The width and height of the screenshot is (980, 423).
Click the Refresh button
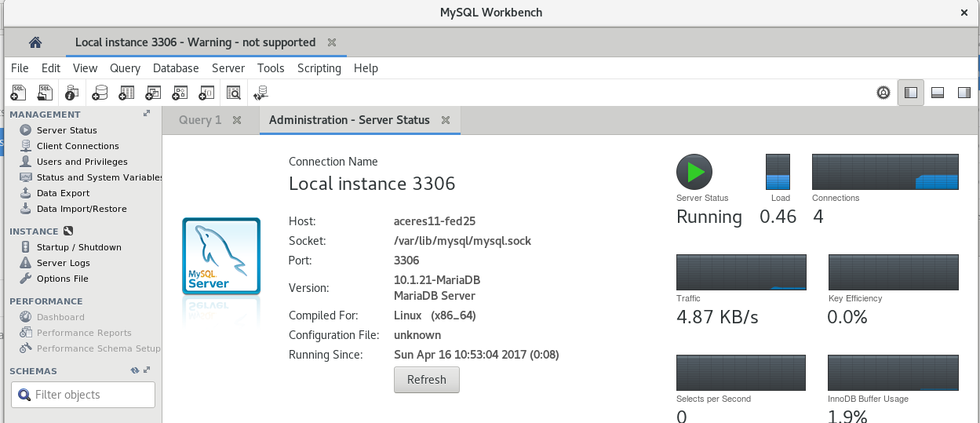coord(427,380)
